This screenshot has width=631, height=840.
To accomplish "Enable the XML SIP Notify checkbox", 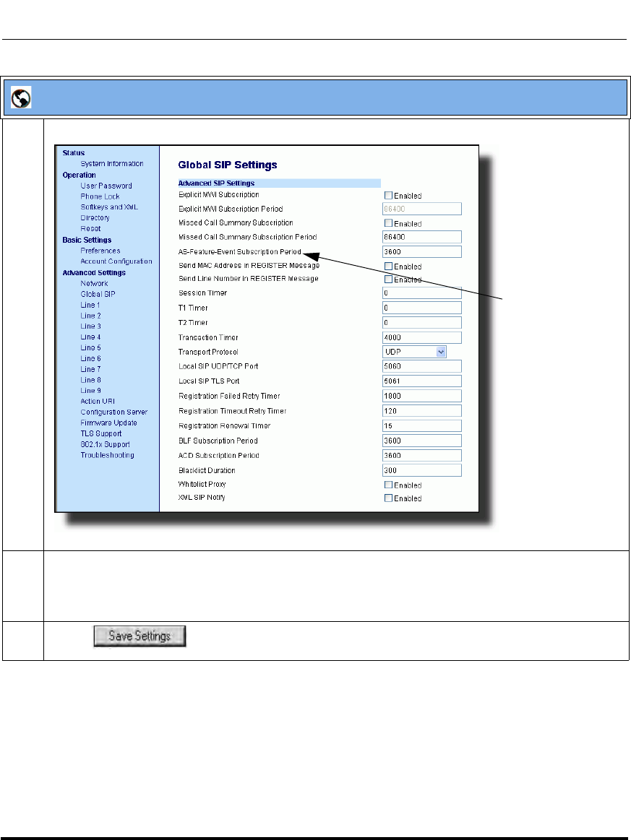I will (388, 498).
